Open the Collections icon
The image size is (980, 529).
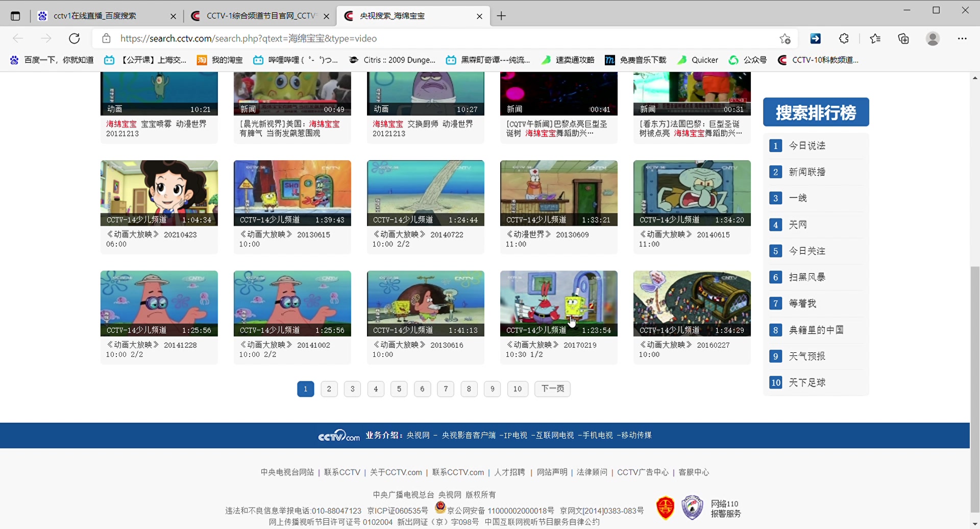point(903,38)
